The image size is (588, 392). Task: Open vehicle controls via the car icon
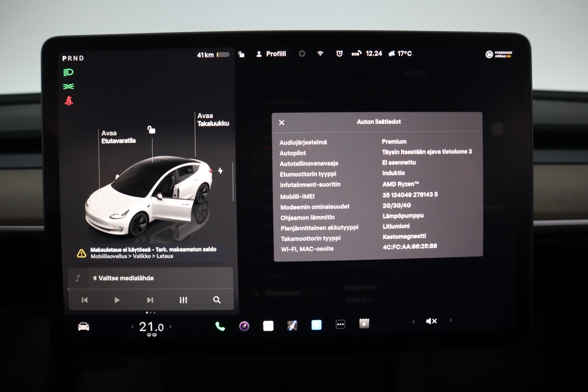coord(83,327)
